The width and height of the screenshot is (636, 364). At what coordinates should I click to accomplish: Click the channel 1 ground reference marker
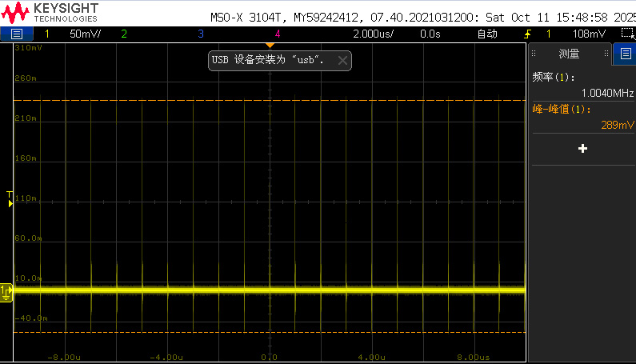click(6, 292)
